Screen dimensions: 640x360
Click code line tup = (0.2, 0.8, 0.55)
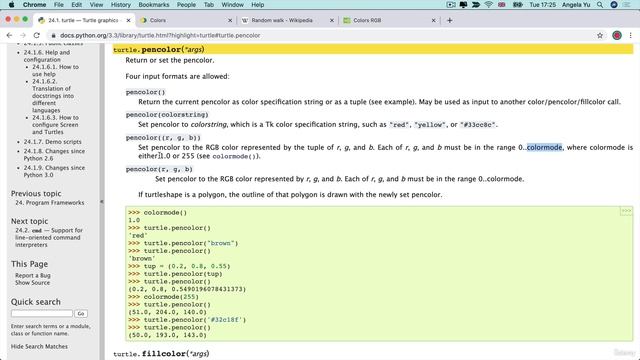point(179,266)
